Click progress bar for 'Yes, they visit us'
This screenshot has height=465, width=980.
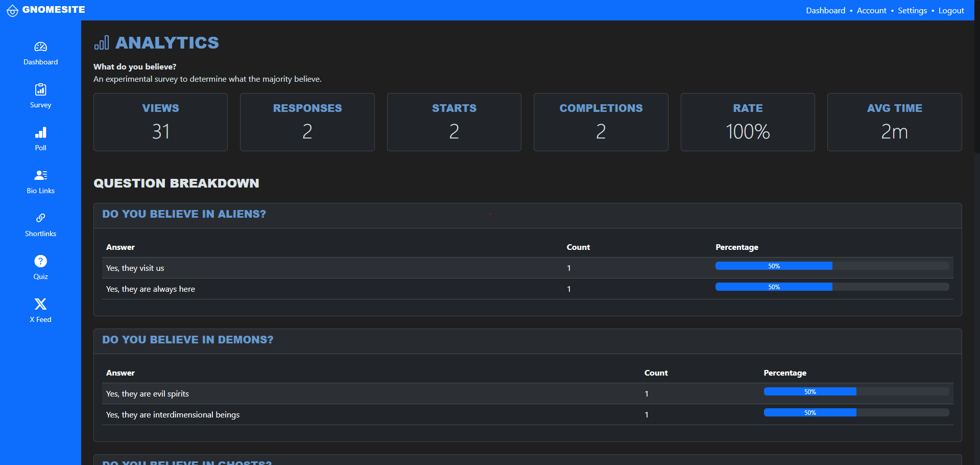point(832,266)
